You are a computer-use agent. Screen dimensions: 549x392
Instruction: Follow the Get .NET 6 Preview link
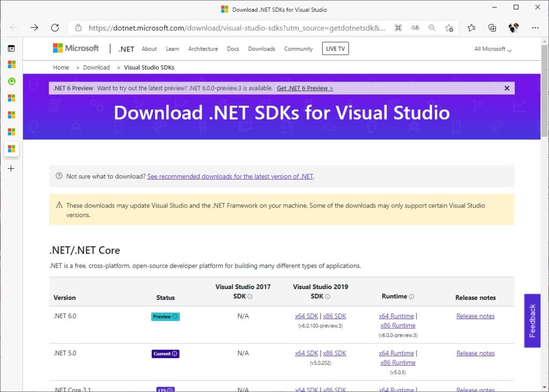[x=305, y=88]
